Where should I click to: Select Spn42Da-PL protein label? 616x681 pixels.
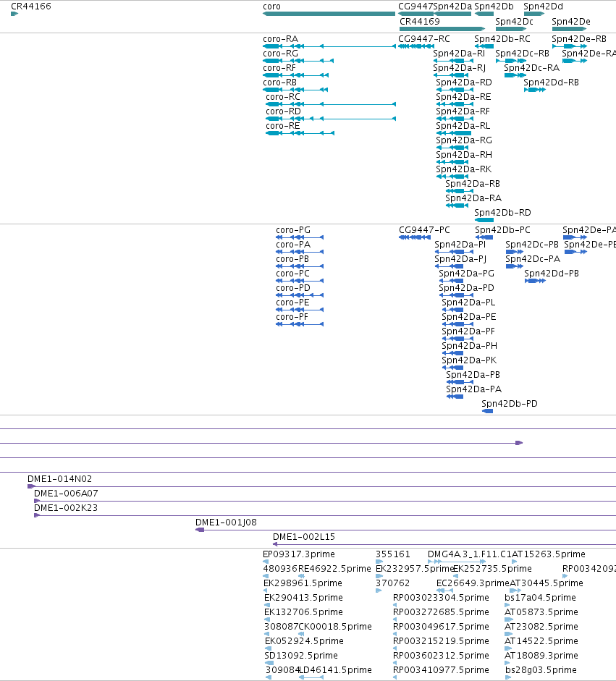click(468, 303)
